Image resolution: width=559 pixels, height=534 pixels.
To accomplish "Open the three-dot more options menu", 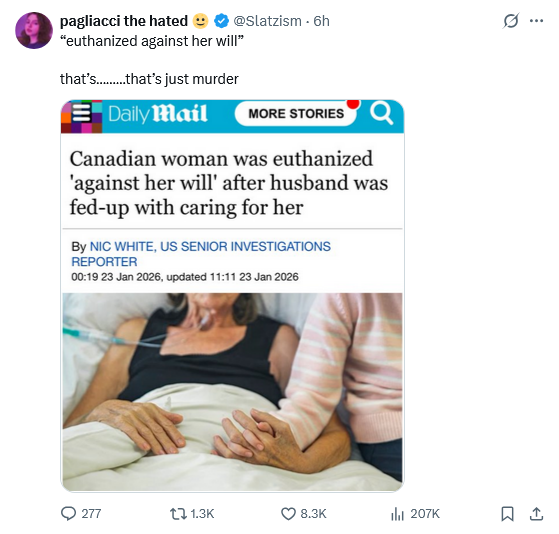I will coord(536,21).
